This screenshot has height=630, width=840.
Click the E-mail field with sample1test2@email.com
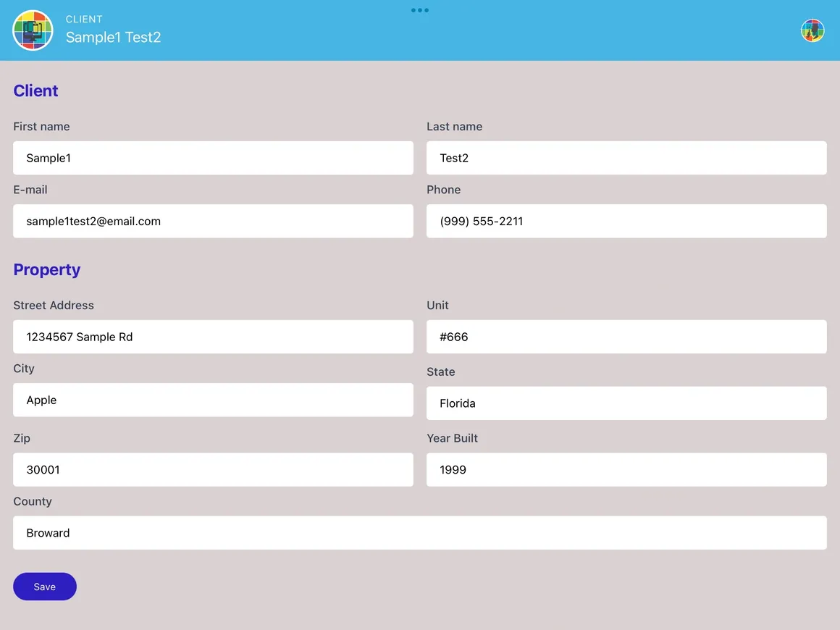(213, 221)
